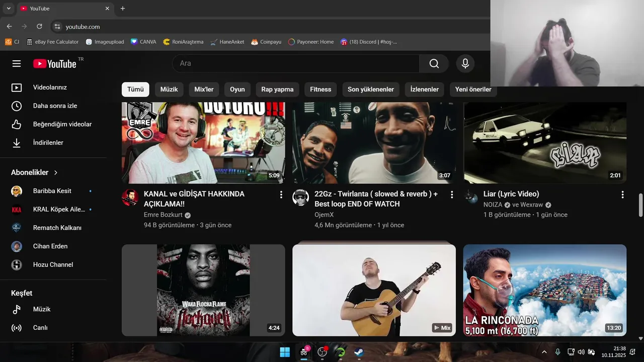The height and width of the screenshot is (362, 644).
Task: Open Liar (Lyric Video) title link
Action: click(511, 194)
